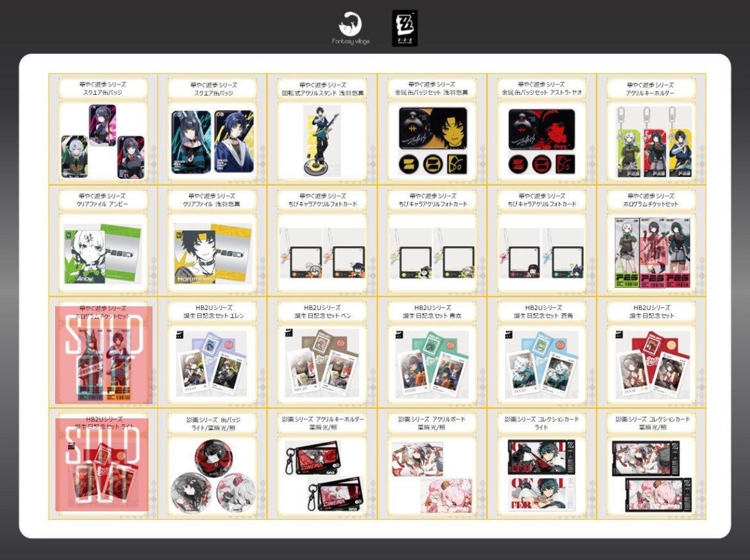Click the label 誕生日記念セット ベン
Viewport: 750px width, 560px height.
(x=323, y=316)
